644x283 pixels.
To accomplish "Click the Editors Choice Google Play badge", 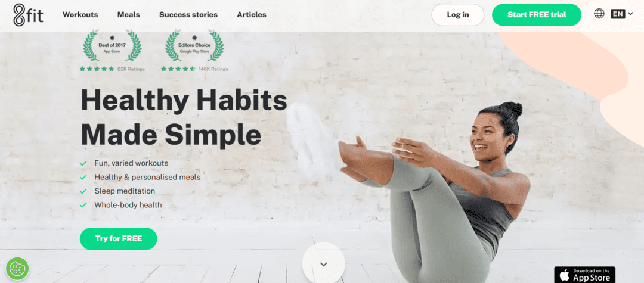I will [194, 45].
